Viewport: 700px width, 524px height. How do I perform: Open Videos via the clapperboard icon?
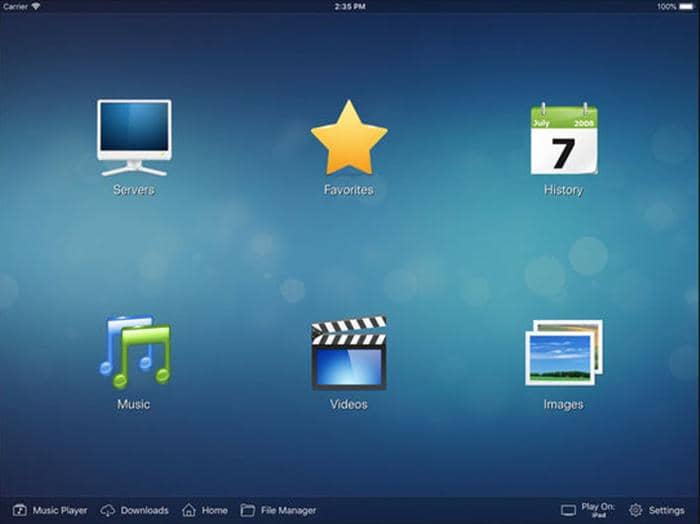click(x=348, y=352)
